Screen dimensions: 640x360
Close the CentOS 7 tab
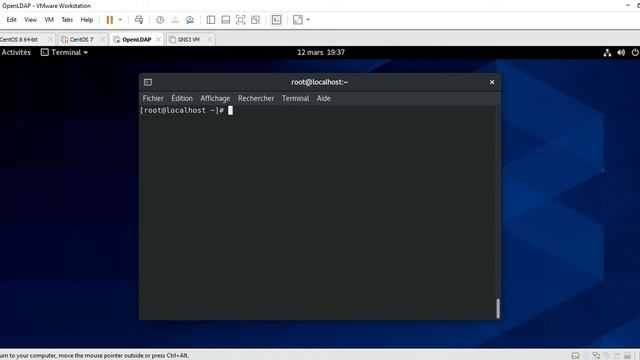[102, 39]
